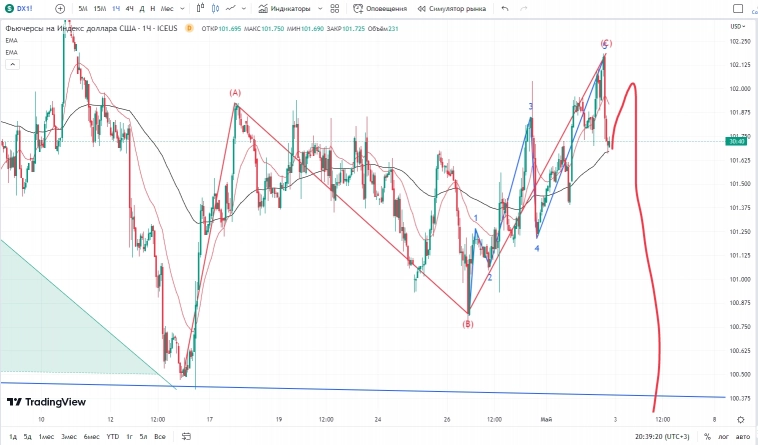Image resolution: width=758 pixels, height=445 pixels.
Task: Set range to 1г
Action: (x=130, y=437)
